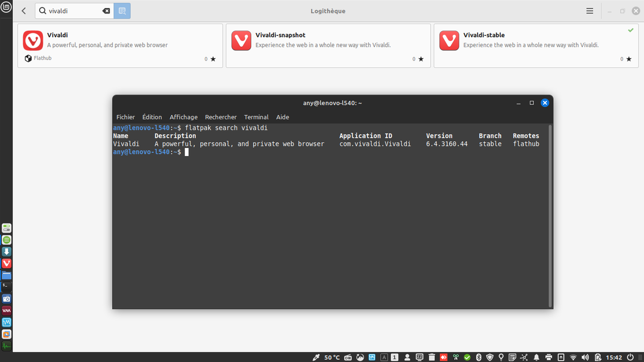This screenshot has height=362, width=644.
Task: Click the color picker tray icon
Action: coord(316,357)
